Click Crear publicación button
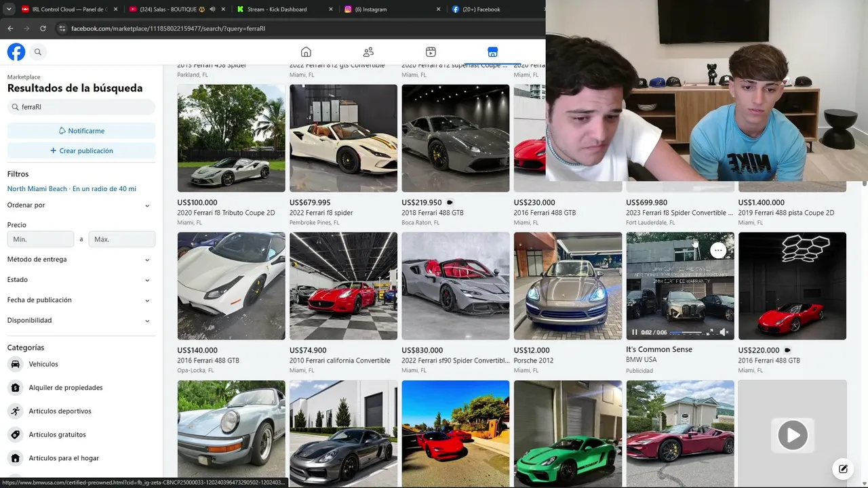This screenshot has width=868, height=488. [81, 150]
